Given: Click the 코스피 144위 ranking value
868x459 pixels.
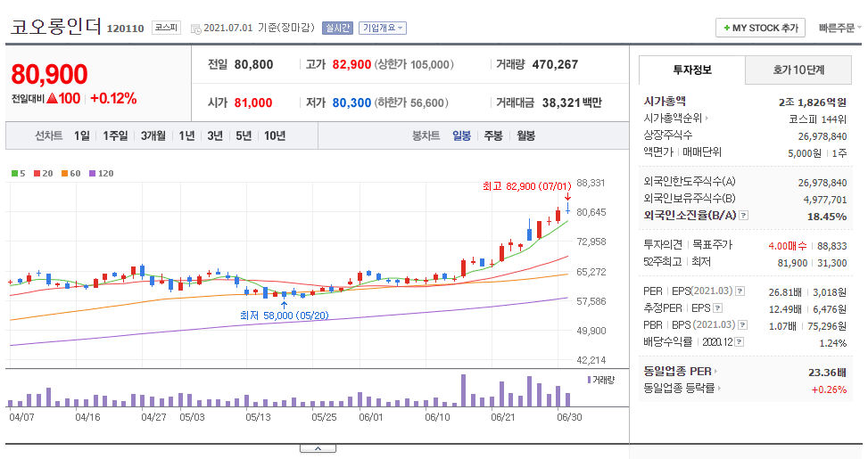Looking at the screenshot, I should coord(818,119).
